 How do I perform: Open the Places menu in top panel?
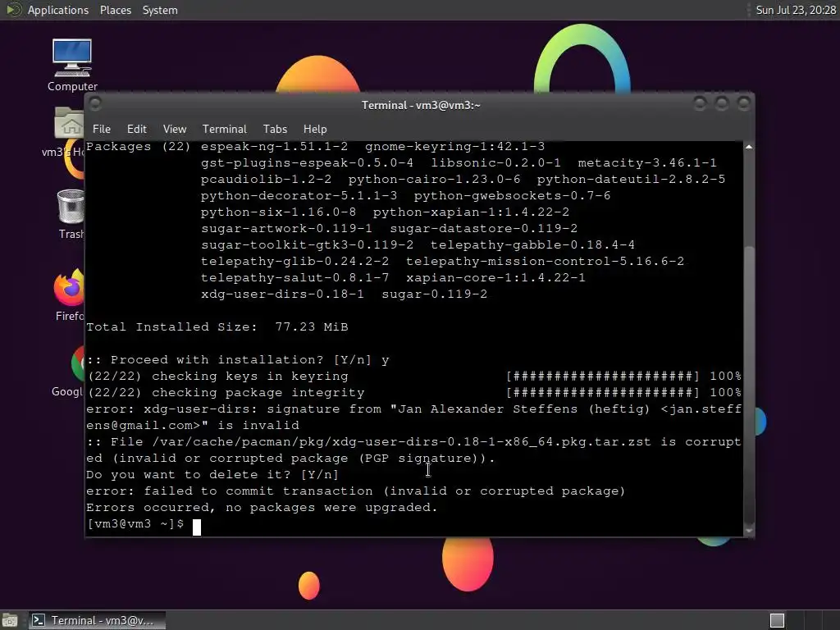[x=115, y=10]
